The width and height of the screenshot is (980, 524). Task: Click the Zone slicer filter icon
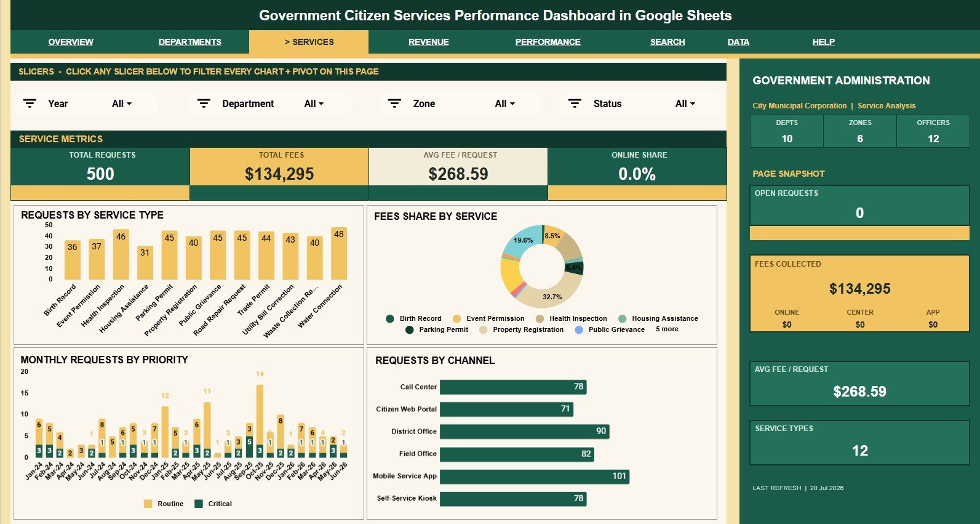pos(394,103)
